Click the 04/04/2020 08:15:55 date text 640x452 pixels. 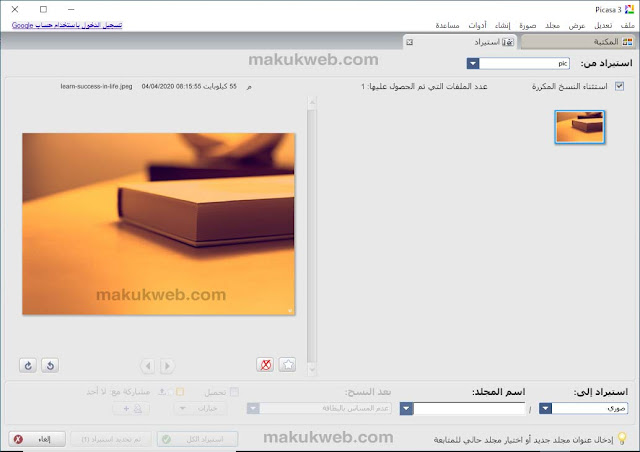[x=171, y=87]
